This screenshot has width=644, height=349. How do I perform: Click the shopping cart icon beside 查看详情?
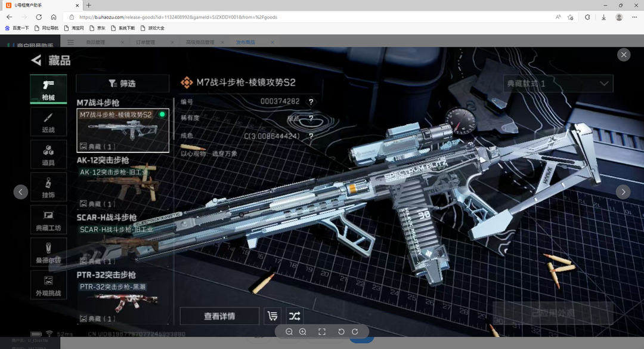click(x=273, y=316)
